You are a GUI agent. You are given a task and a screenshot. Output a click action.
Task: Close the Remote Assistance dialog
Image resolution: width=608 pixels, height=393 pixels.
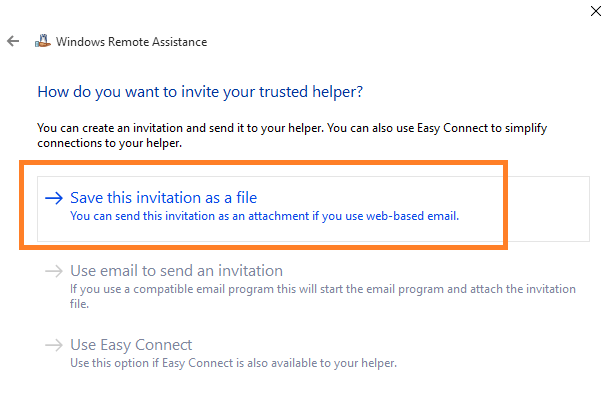pyautogui.click(x=596, y=11)
